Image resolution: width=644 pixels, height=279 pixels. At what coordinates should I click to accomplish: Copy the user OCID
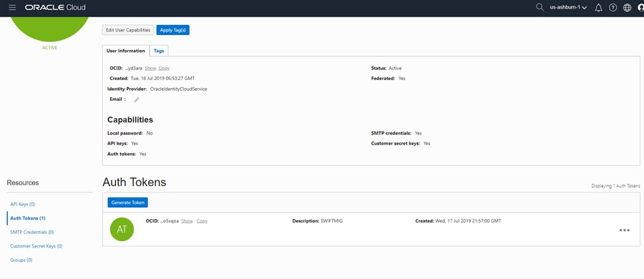(x=164, y=68)
